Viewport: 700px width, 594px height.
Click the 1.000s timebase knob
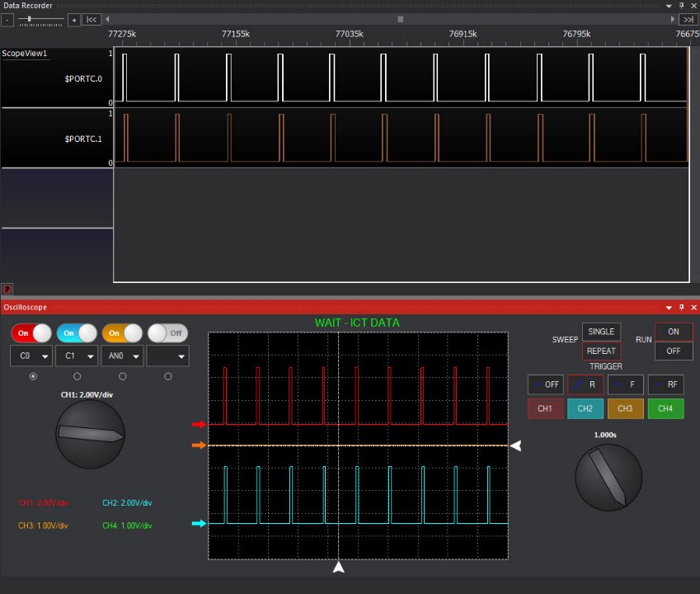click(608, 478)
